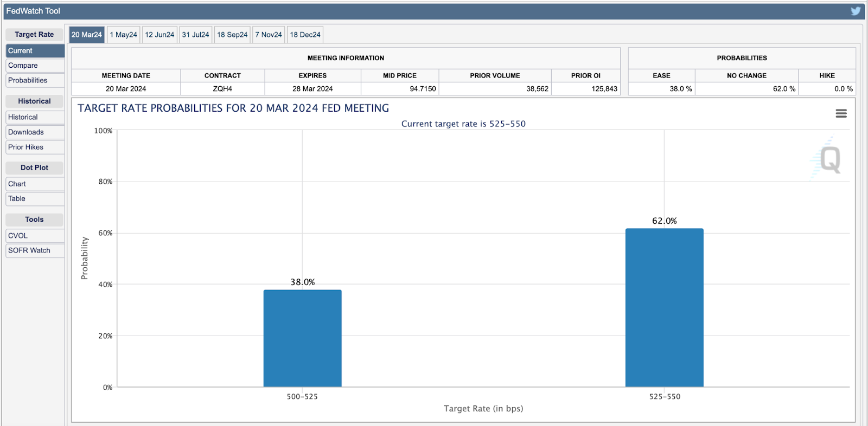Open Current under Target Rate
The width and height of the screenshot is (868, 426).
click(x=35, y=51)
